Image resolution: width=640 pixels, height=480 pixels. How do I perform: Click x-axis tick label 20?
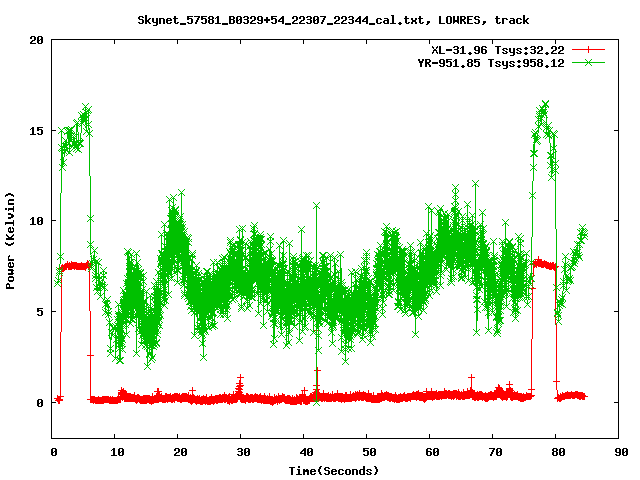point(180,452)
